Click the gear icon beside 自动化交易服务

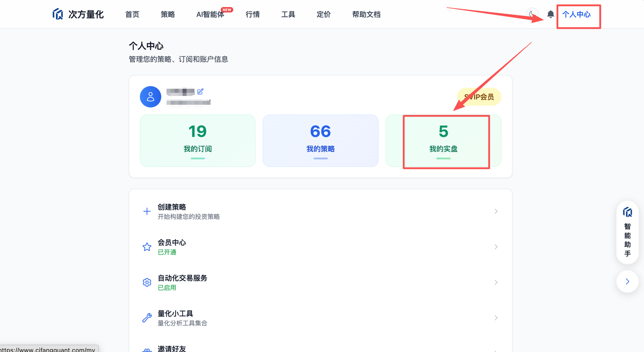[147, 282]
